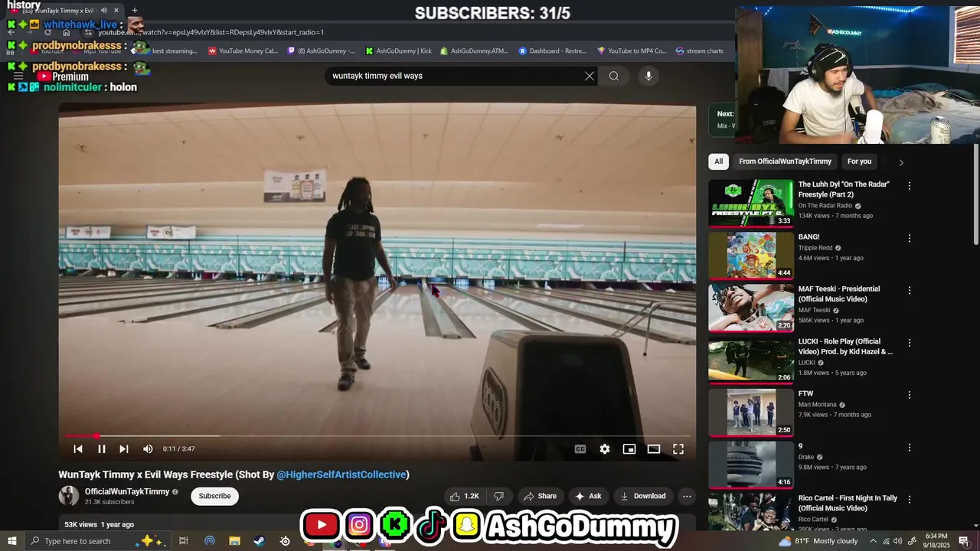
Task: Enter fullscreen on the video player
Action: [678, 449]
